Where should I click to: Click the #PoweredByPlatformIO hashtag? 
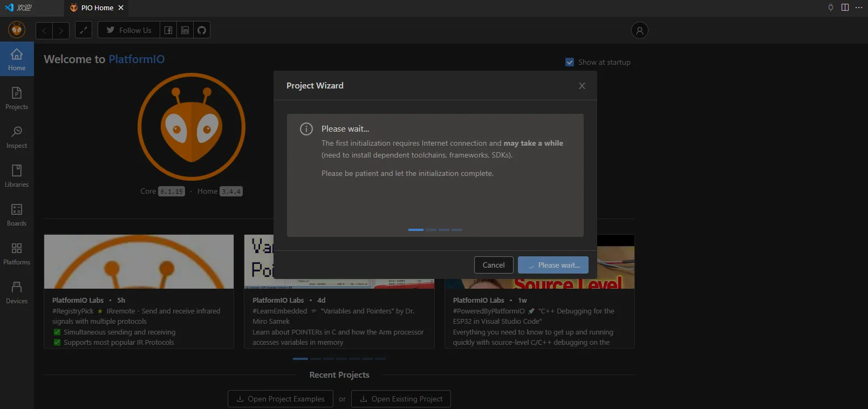[489, 311]
